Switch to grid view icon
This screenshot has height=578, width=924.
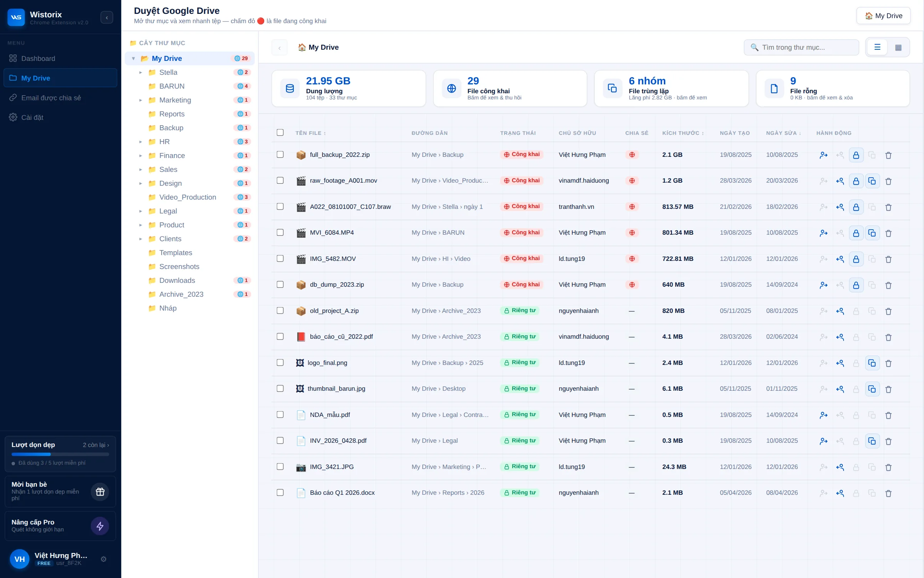click(x=898, y=47)
